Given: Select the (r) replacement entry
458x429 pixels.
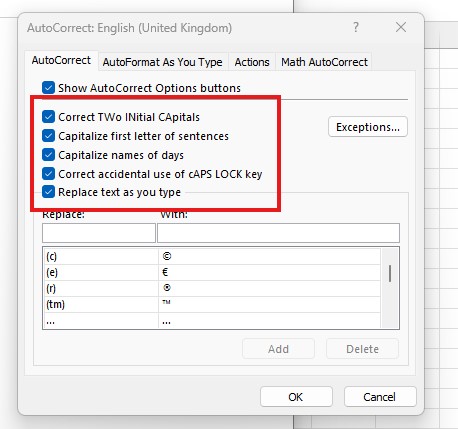Looking at the screenshot, I should pos(101,288).
